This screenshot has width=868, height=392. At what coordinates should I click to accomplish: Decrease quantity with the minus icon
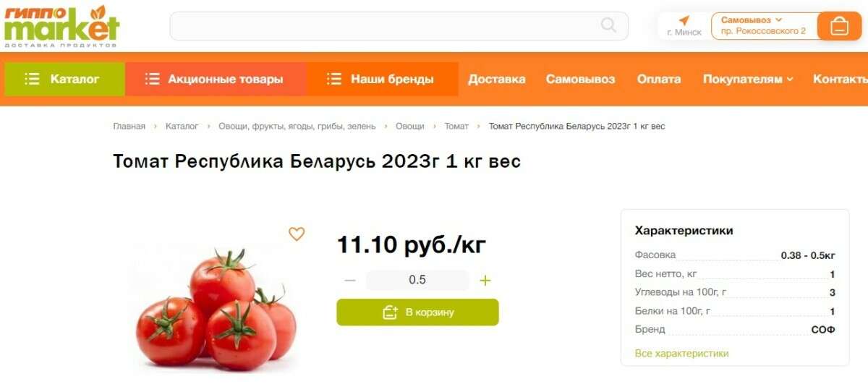pos(350,280)
